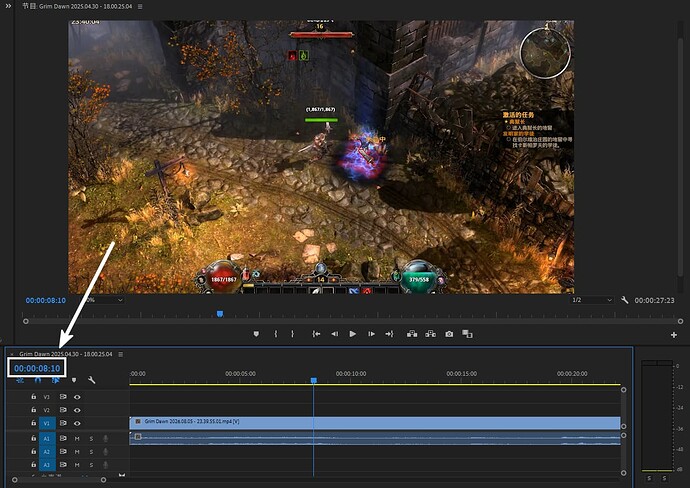Open the Timeline panel menu

[121, 354]
